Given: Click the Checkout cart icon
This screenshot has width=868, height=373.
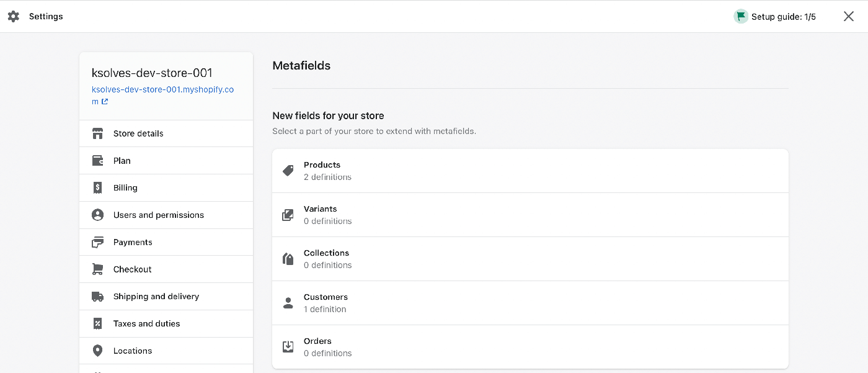Looking at the screenshot, I should point(97,269).
